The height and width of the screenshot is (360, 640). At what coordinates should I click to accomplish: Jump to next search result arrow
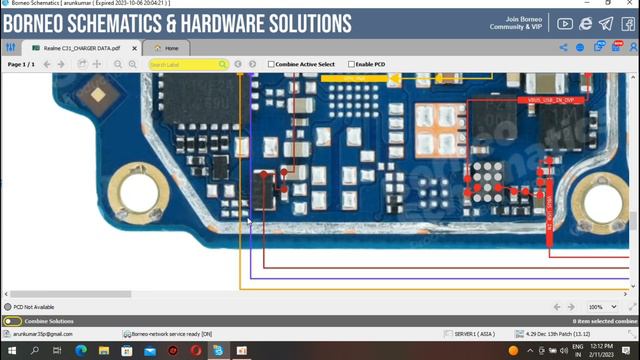[252, 64]
